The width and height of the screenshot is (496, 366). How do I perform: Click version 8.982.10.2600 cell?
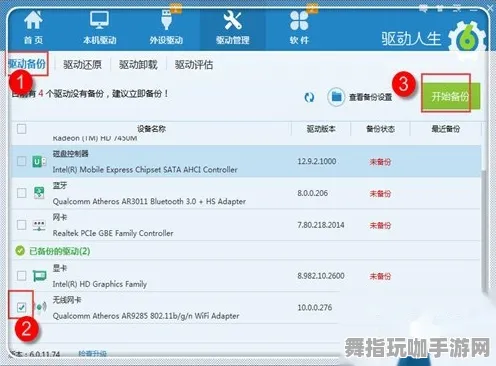tap(321, 276)
